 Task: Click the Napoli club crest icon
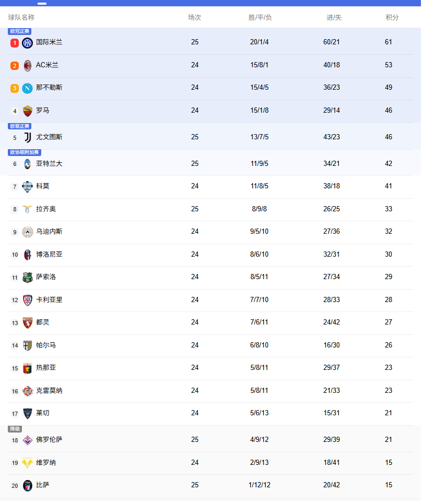tap(28, 88)
